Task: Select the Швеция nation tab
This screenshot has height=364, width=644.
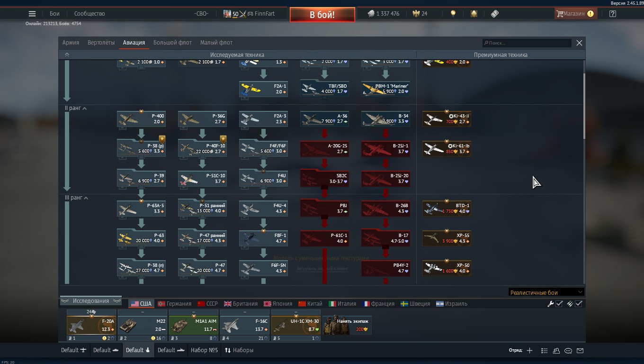Action: pyautogui.click(x=415, y=304)
